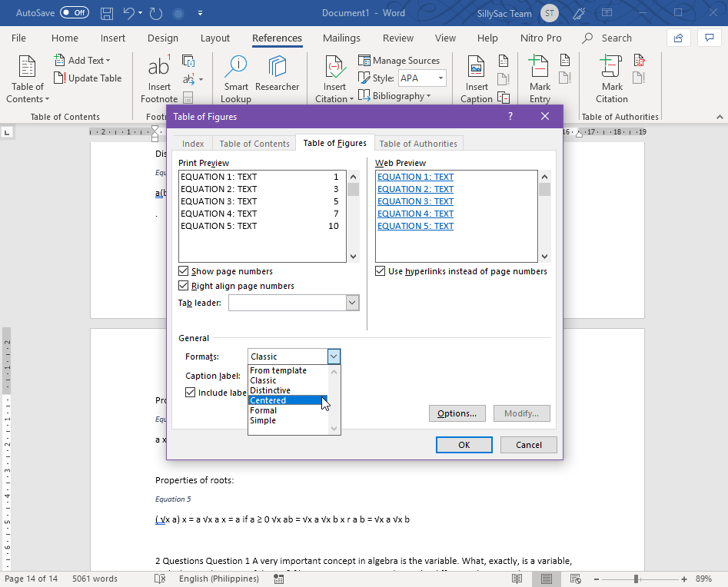The width and height of the screenshot is (728, 587).
Task: Open the Researcher tool
Action: point(278,73)
